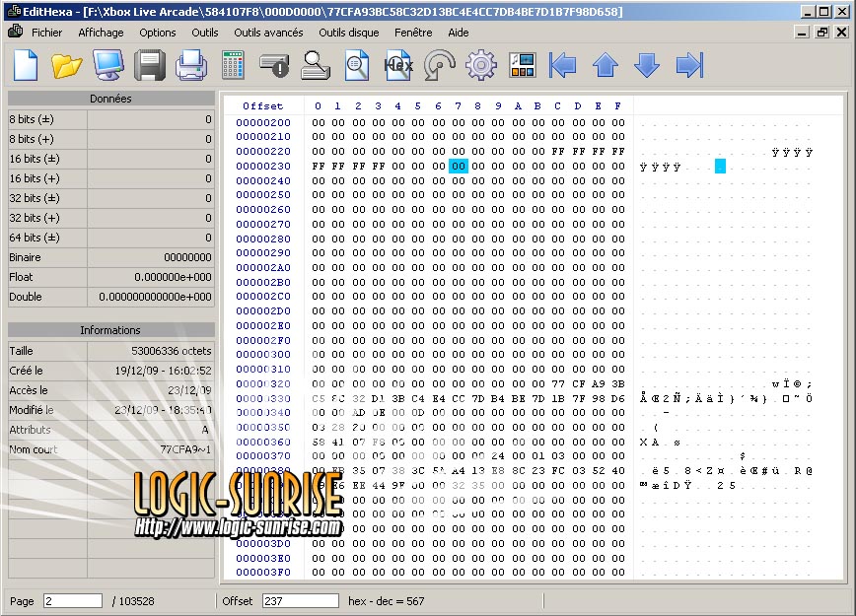Click the Données panel header

point(110,99)
